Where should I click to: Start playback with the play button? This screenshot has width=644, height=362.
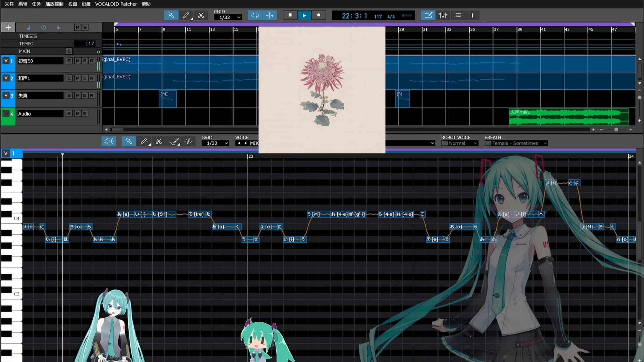click(x=304, y=15)
